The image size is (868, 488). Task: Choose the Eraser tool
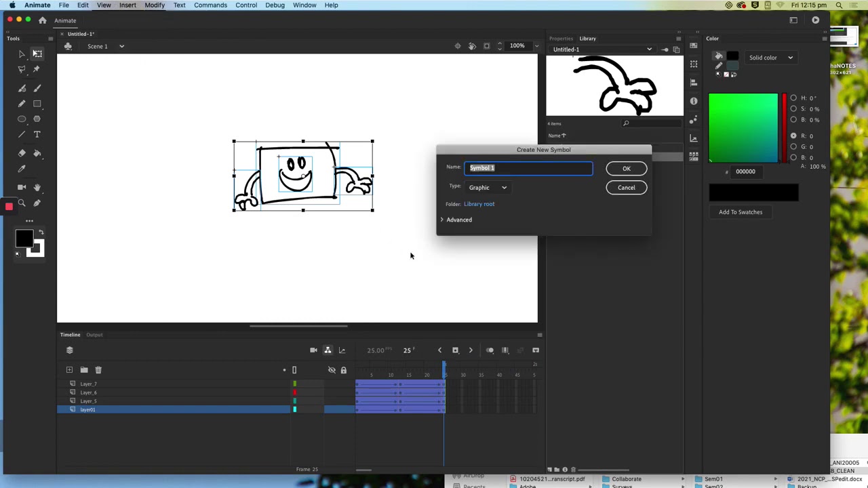(22, 153)
